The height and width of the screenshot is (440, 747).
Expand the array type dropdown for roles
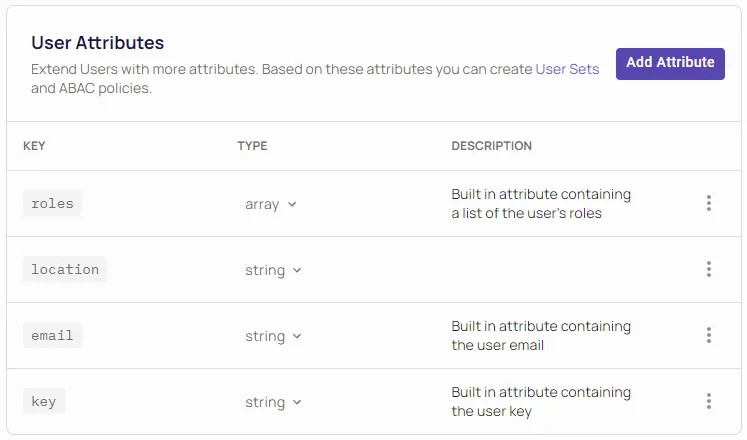coord(271,204)
